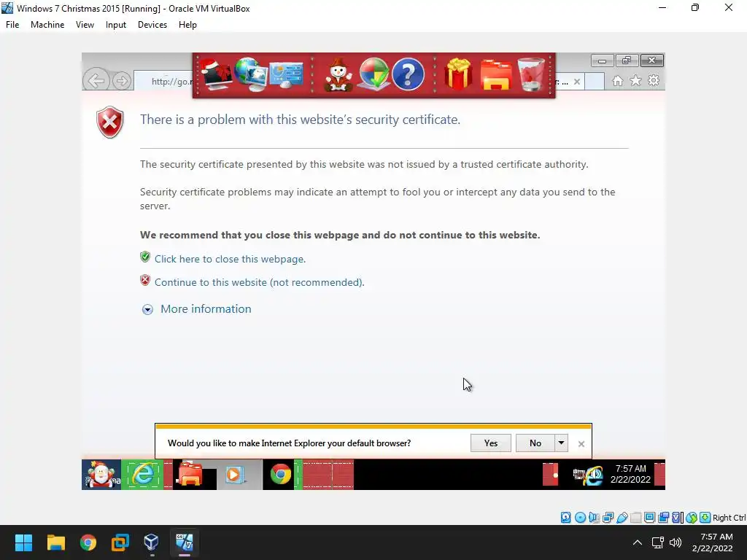
Task: Click guest taskbar clock 7:57 AM
Action: pos(630,474)
